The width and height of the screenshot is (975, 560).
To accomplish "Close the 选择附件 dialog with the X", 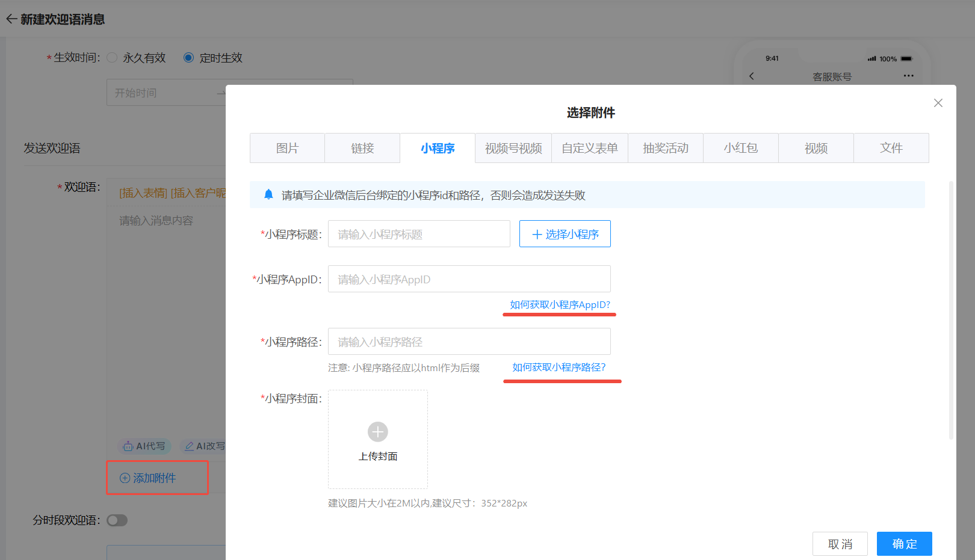I will point(938,103).
